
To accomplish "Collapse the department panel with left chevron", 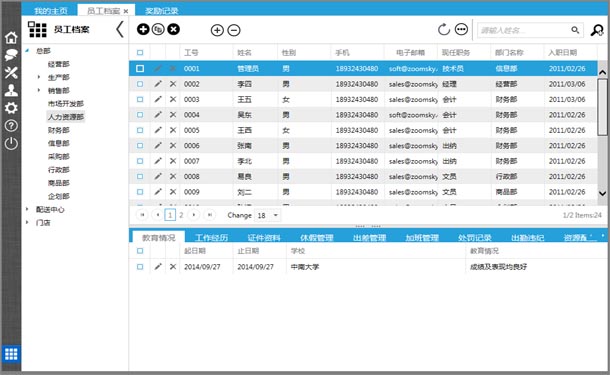I will point(120,29).
